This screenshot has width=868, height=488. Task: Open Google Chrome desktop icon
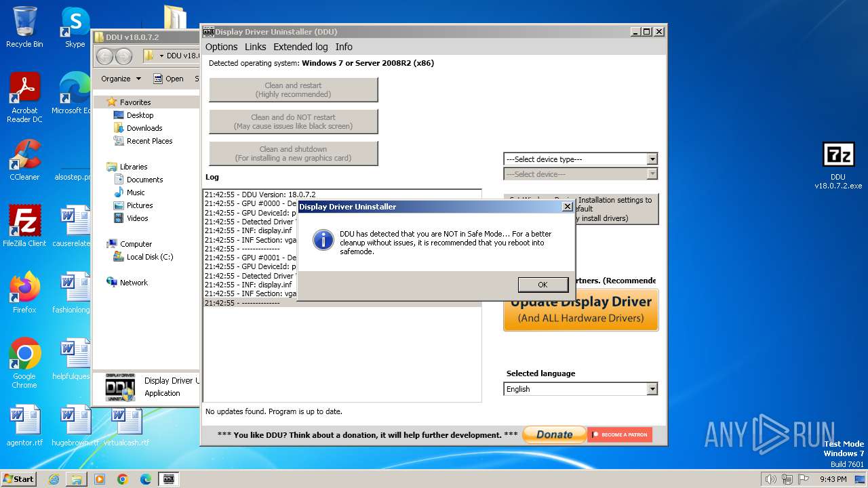[24, 363]
